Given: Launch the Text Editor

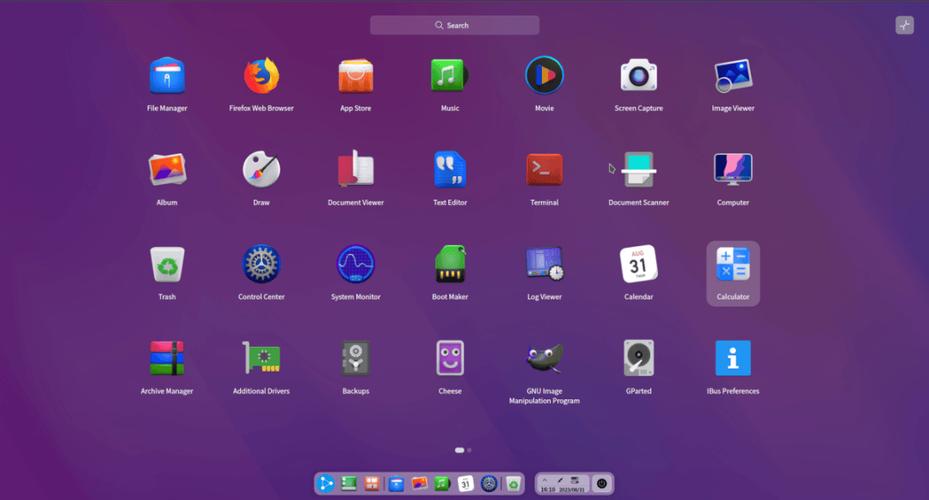Looking at the screenshot, I should pos(450,169).
